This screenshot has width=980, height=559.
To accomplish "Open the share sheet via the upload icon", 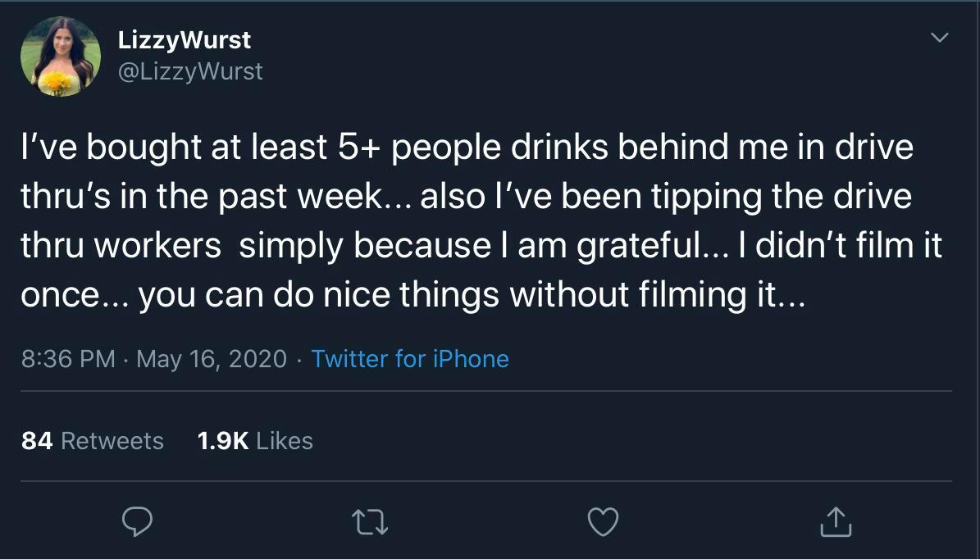I will 836,522.
